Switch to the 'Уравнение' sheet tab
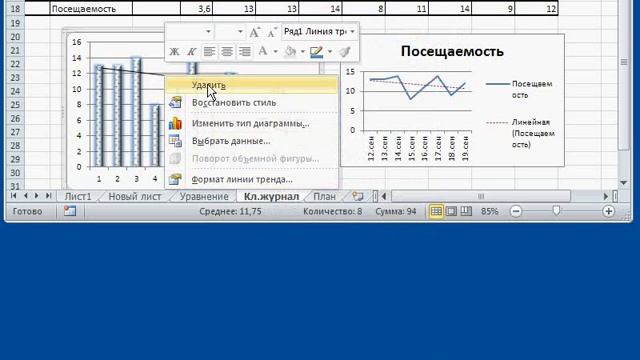The height and width of the screenshot is (360, 640). 204,196
